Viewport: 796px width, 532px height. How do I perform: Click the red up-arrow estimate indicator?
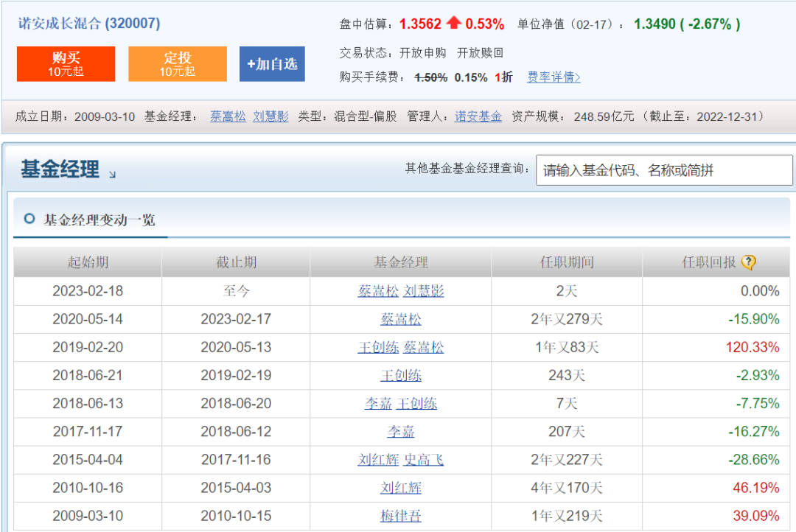[453, 24]
